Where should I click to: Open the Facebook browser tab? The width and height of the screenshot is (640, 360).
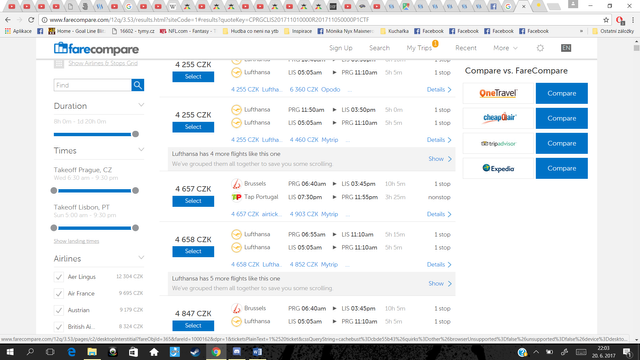point(493,7)
